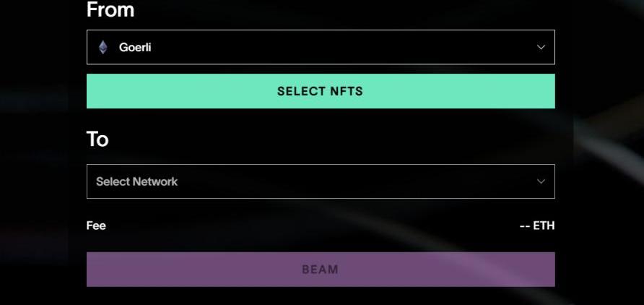Image resolution: width=644 pixels, height=305 pixels.
Task: Click the To section heading
Action: pos(97,139)
